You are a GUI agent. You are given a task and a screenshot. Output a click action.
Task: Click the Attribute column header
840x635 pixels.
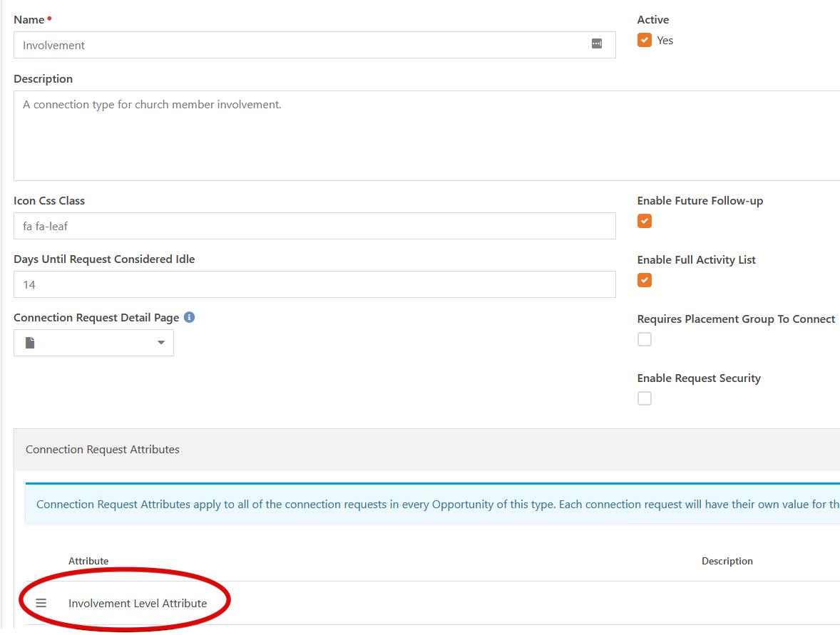88,561
